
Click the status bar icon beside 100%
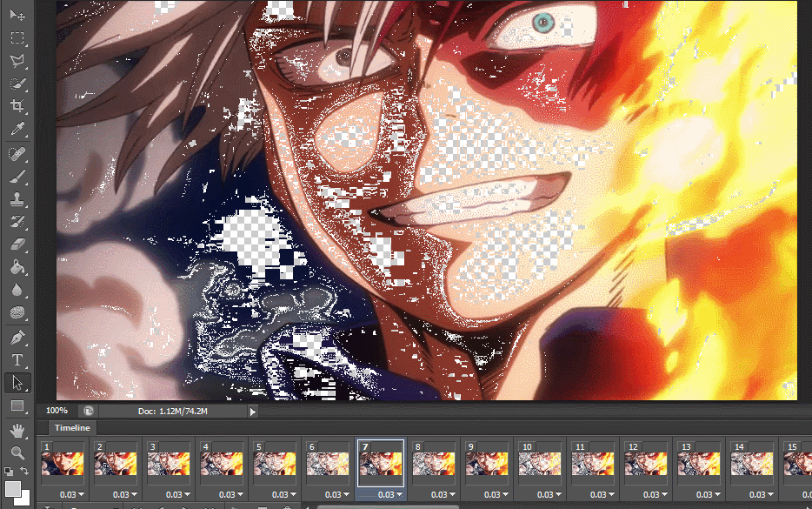pyautogui.click(x=89, y=411)
